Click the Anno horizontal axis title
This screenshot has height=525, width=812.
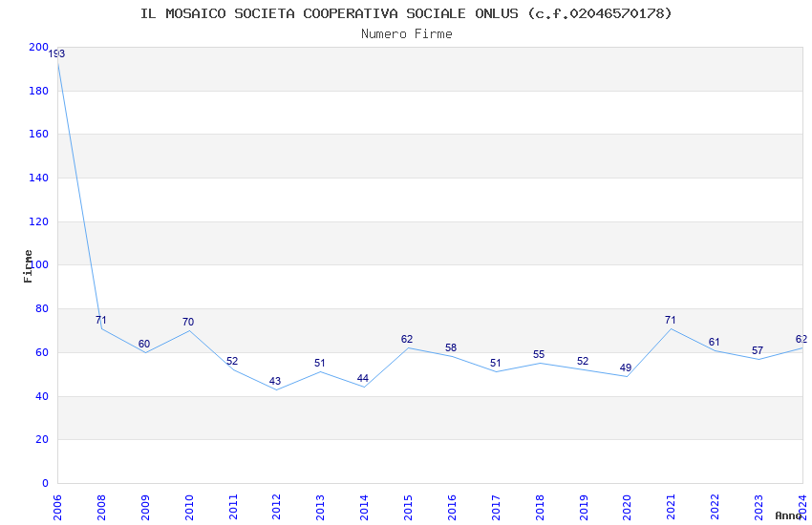click(788, 515)
